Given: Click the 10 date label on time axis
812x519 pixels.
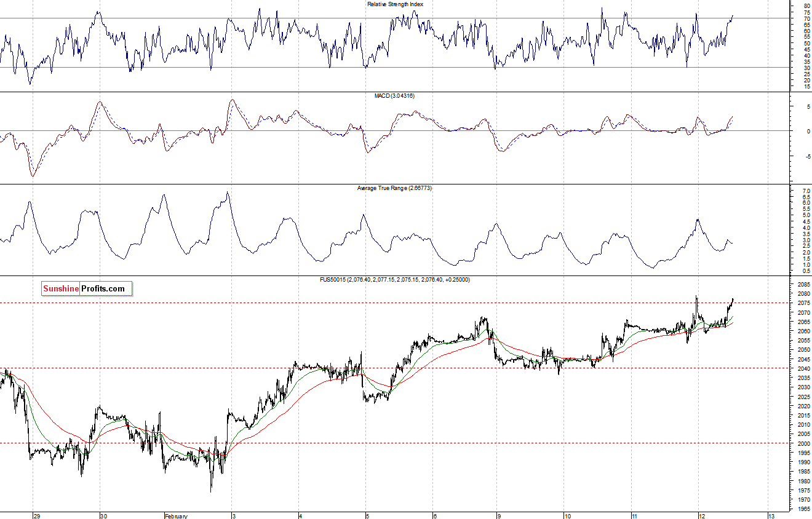Looking at the screenshot, I should click(568, 515).
